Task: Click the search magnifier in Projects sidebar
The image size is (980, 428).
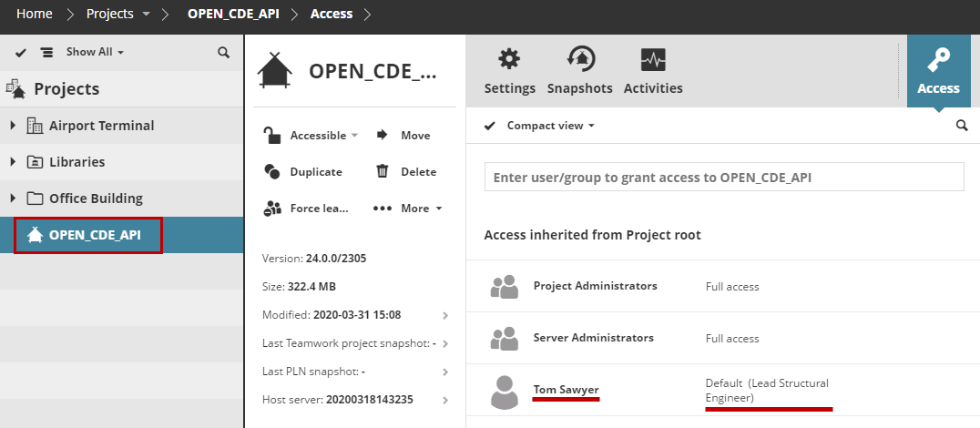Action: (224, 52)
